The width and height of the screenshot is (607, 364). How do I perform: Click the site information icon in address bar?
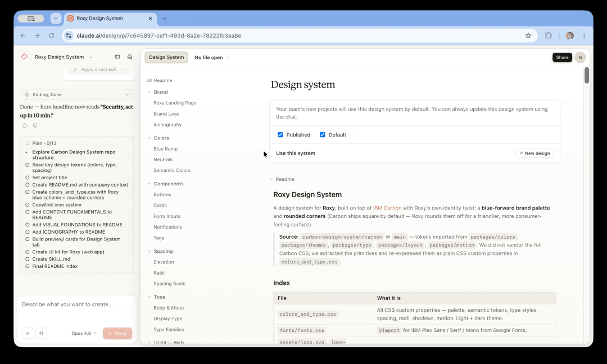pos(69,35)
